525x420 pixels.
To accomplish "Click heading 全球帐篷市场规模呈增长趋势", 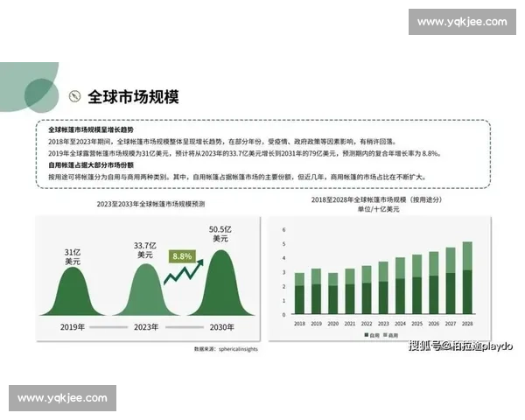I will [91, 130].
